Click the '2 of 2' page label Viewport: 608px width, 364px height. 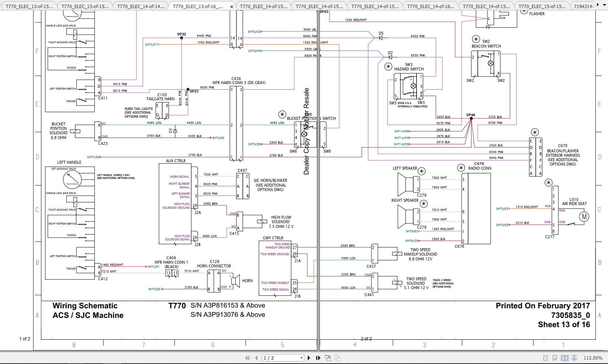366,339
